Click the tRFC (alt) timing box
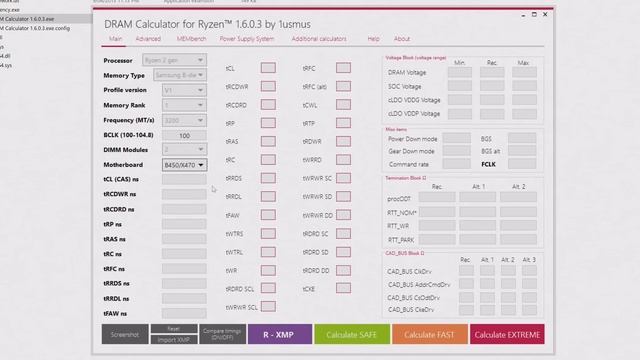 [x=343, y=86]
